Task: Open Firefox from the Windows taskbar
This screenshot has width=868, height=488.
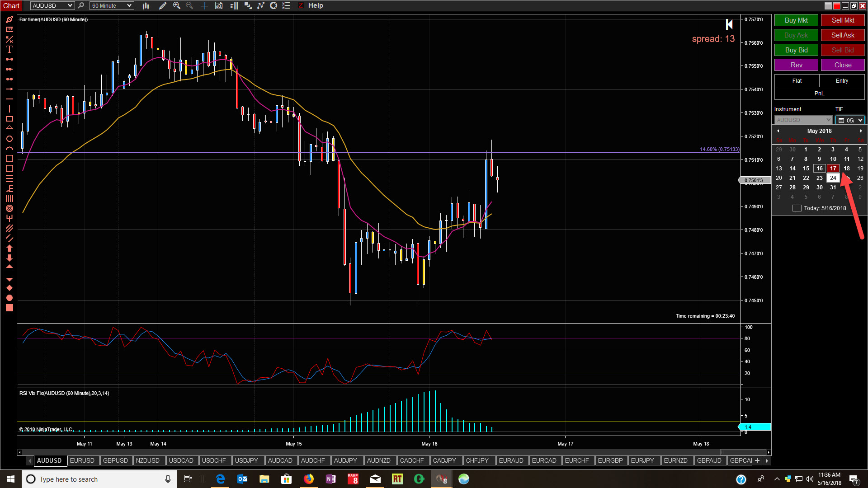Action: coord(309,479)
